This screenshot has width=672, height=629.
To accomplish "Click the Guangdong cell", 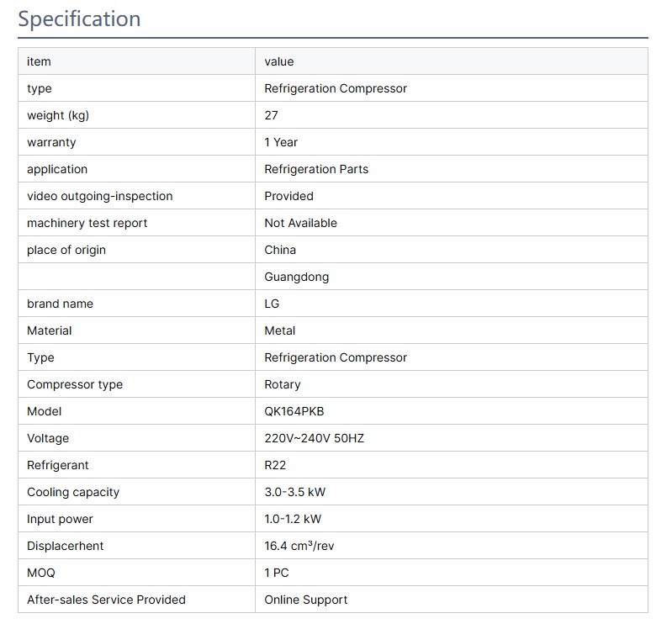I will click(296, 277).
